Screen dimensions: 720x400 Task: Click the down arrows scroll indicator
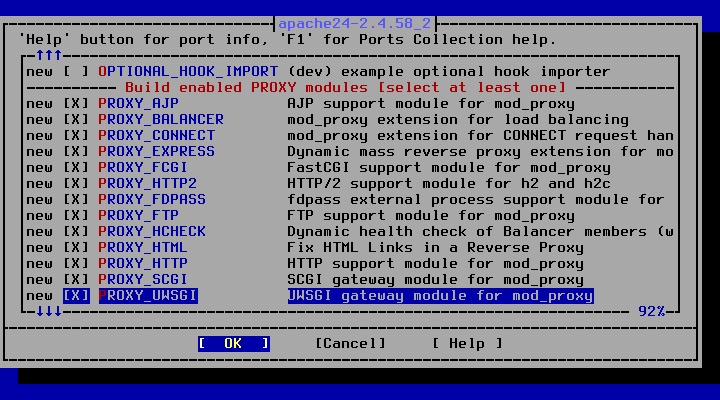(49, 312)
